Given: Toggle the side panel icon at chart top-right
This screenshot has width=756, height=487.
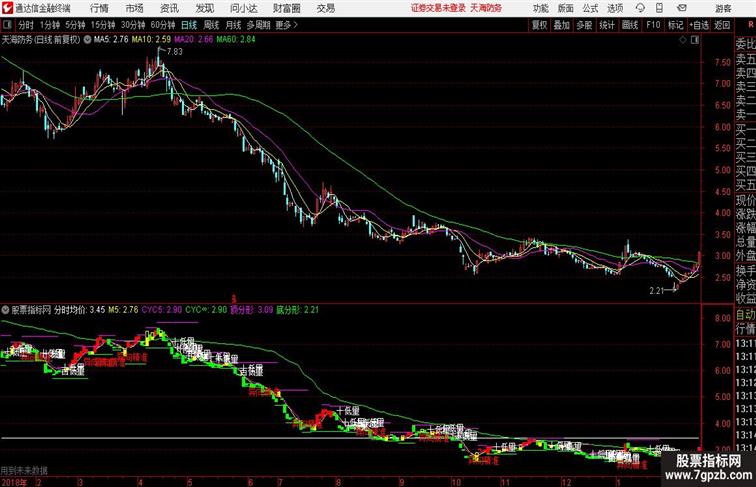Looking at the screenshot, I should point(695,40).
